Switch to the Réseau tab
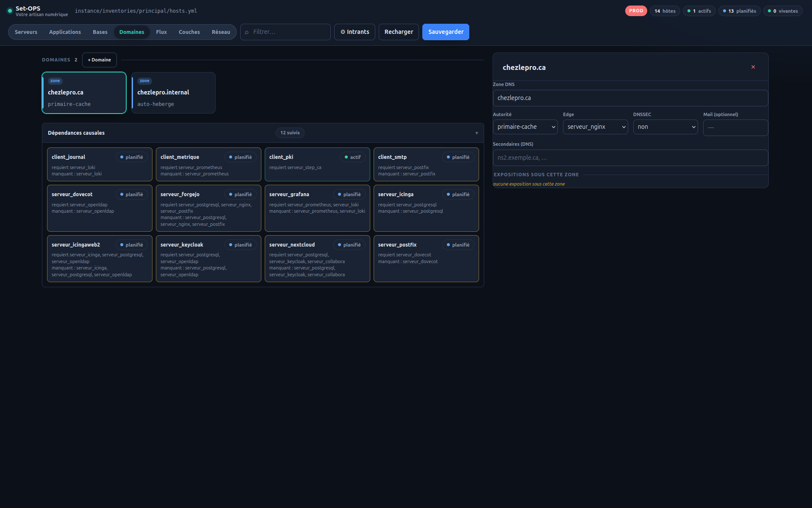This screenshot has width=812, height=508. 221,32
